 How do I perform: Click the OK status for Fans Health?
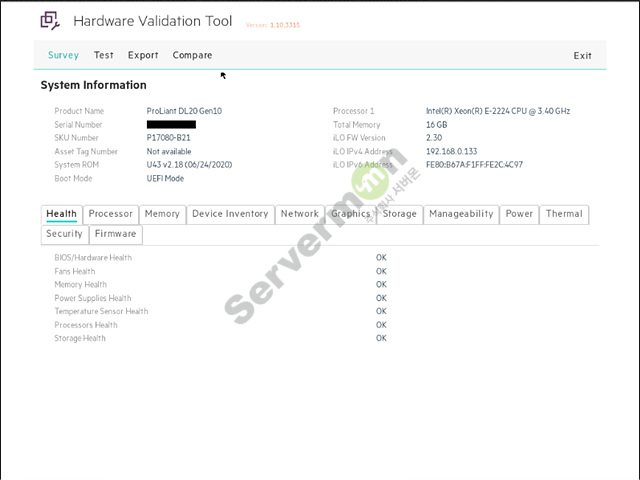click(x=381, y=271)
